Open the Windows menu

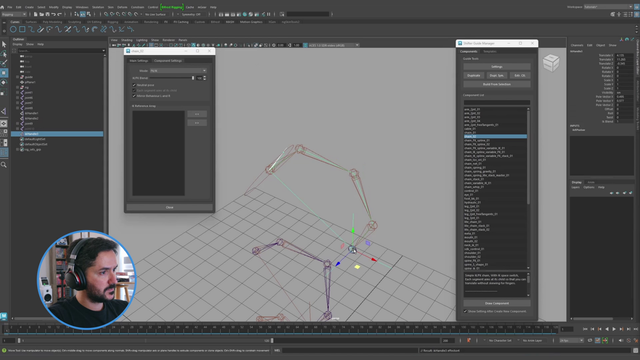point(82,7)
